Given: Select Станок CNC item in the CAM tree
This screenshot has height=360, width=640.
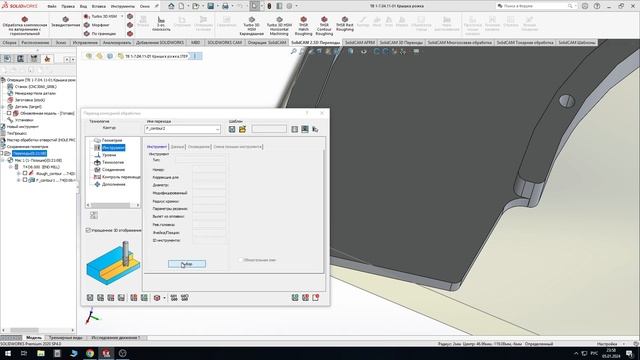Looking at the screenshot, I should [x=36, y=87].
